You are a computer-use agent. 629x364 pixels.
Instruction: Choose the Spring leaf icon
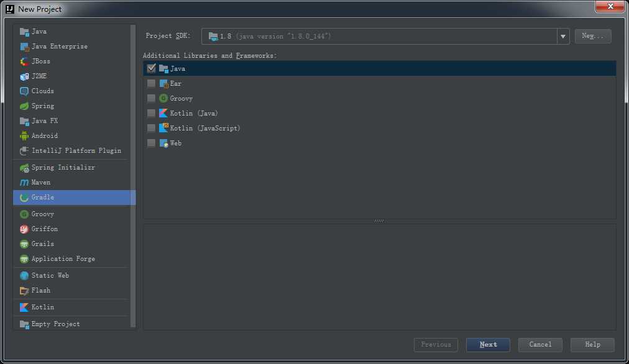(x=24, y=106)
